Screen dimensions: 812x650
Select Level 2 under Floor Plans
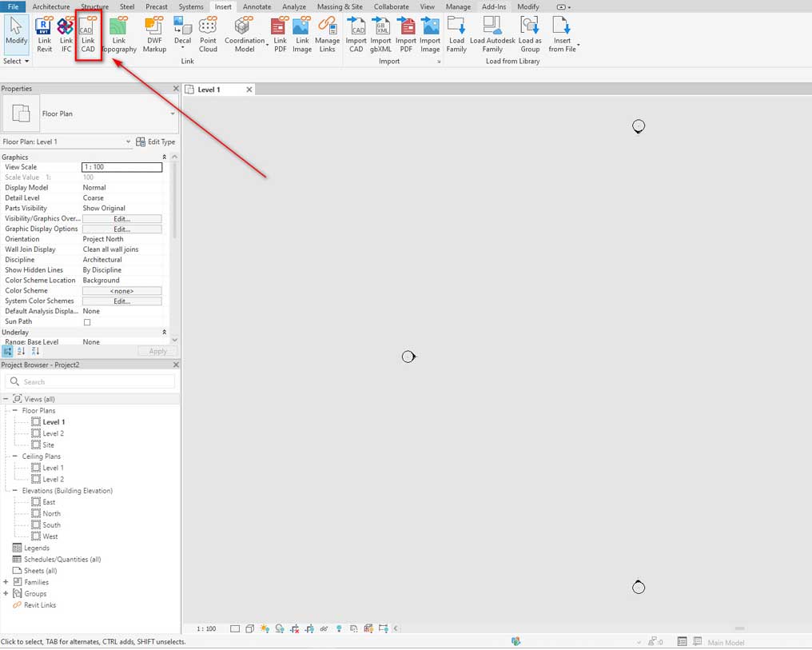pos(53,433)
